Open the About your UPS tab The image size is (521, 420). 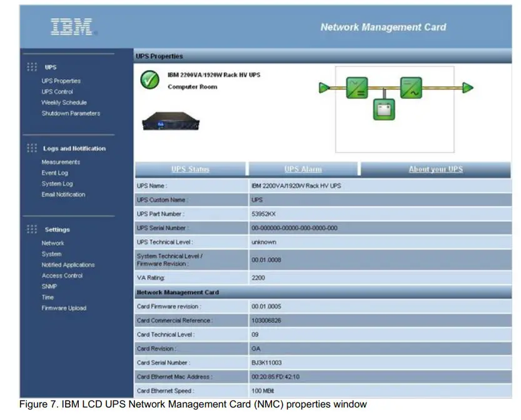click(x=437, y=169)
